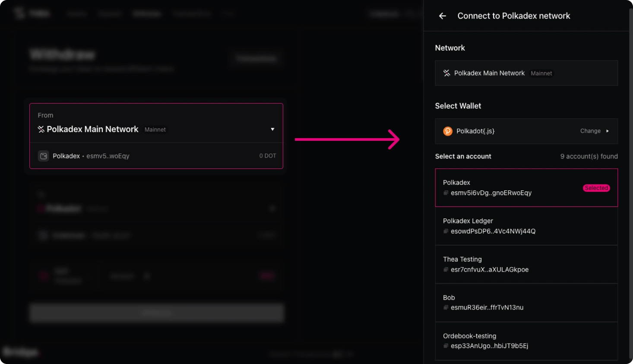The width and height of the screenshot is (633, 364).
Task: Click the orange Polkadot{.js} wallet icon
Action: tap(448, 131)
